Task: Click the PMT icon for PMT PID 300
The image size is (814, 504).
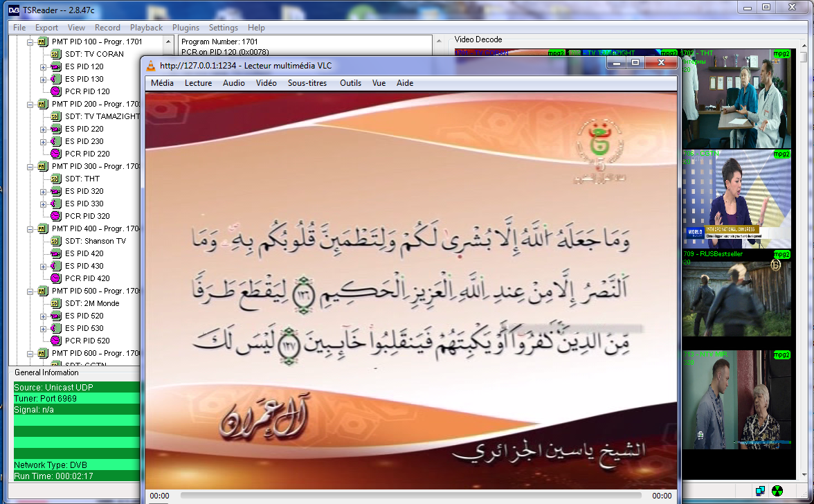Action: pos(42,166)
